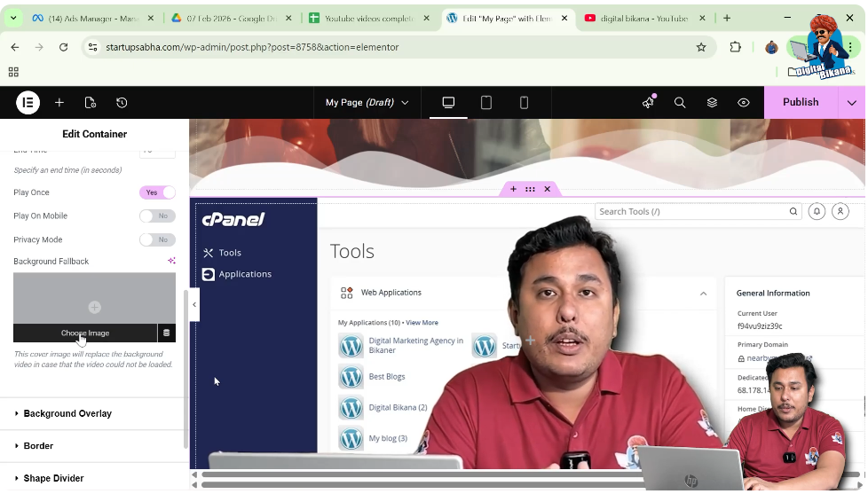Click the Add Element plus icon
The image size is (868, 494).
(x=59, y=103)
